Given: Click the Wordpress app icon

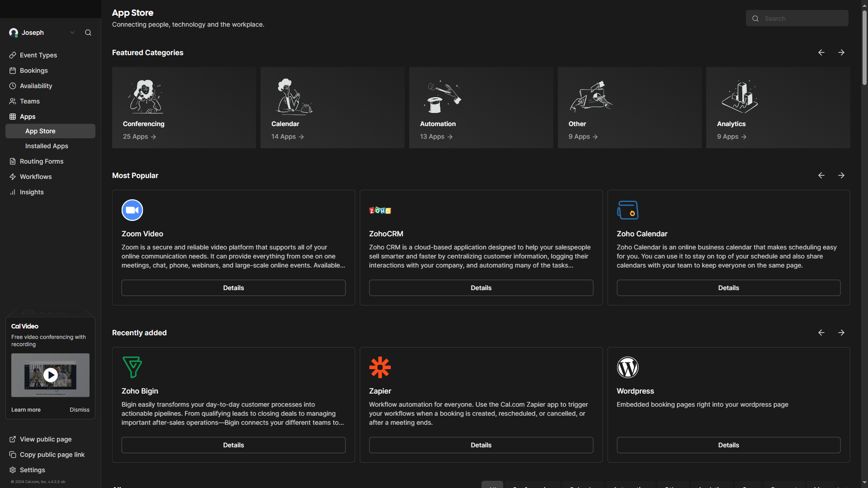Looking at the screenshot, I should (x=628, y=367).
